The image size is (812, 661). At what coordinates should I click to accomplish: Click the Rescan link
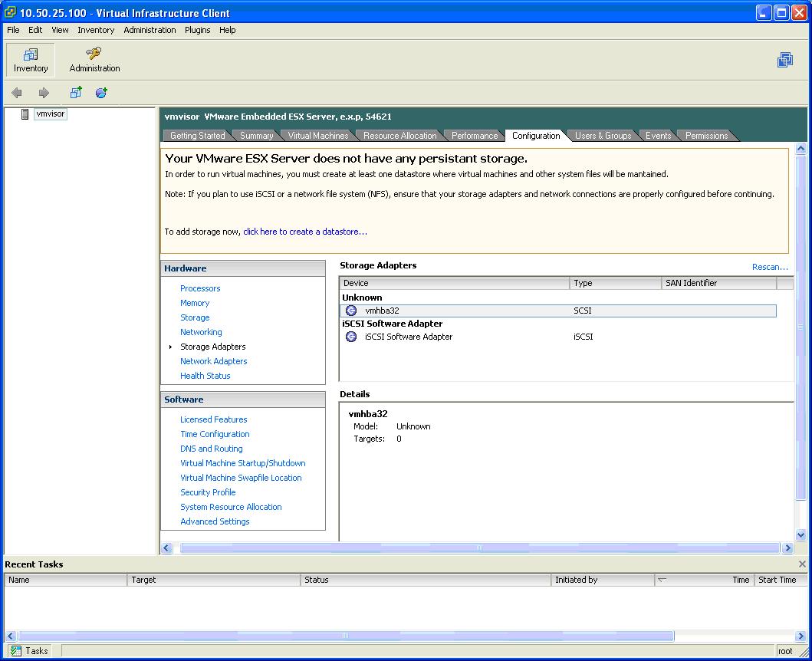click(770, 267)
